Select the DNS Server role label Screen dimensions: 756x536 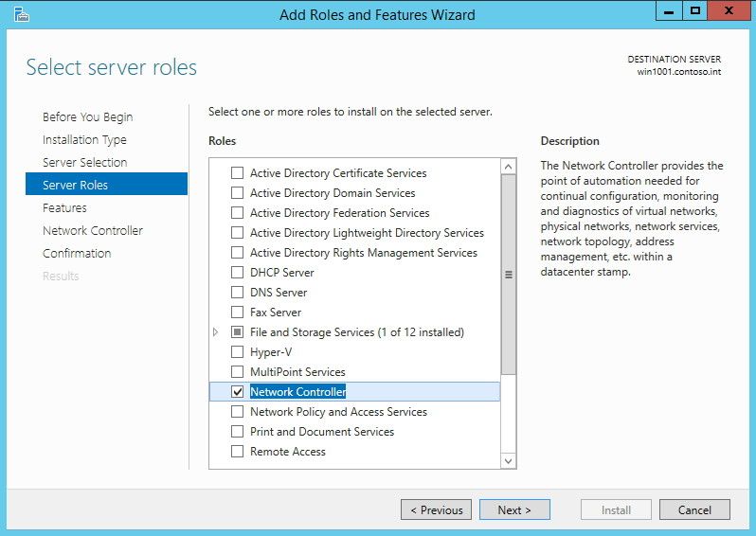click(x=279, y=293)
